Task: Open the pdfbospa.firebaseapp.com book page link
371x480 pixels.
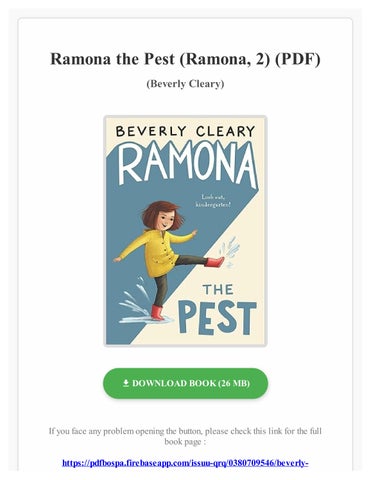Action: tap(185, 463)
